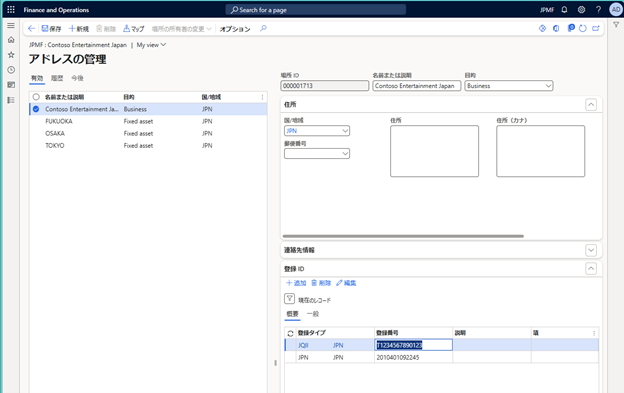Click the 住所 address text box
The height and width of the screenshot is (393, 624).
(434, 151)
